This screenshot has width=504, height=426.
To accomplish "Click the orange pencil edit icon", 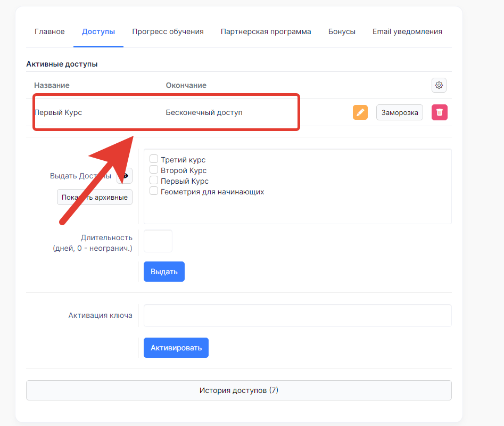I will 360,112.
